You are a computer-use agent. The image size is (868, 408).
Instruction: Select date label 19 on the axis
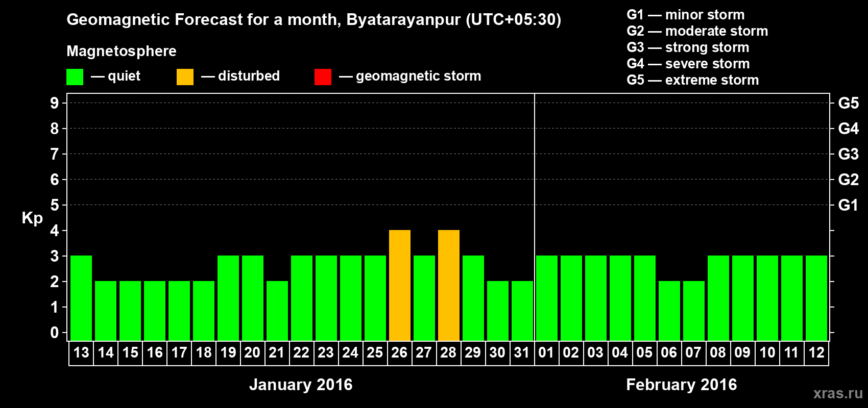pos(228,352)
